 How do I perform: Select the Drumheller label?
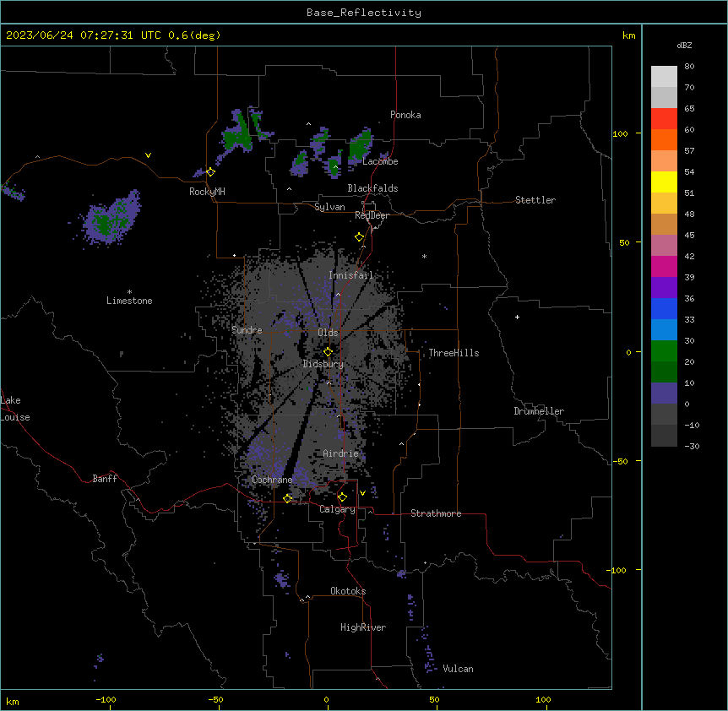[539, 411]
